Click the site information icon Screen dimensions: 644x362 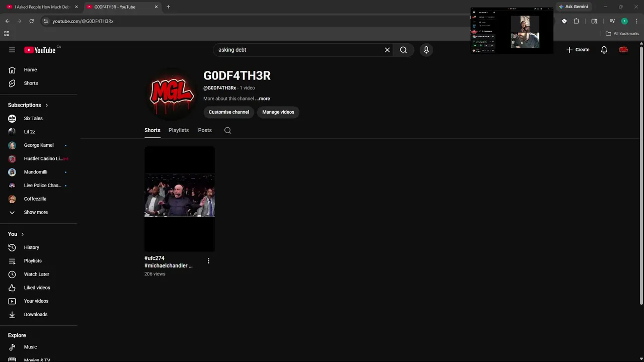46,21
